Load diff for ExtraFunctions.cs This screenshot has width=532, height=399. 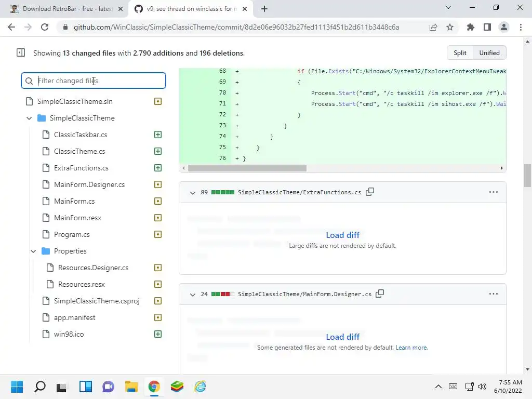(342, 235)
